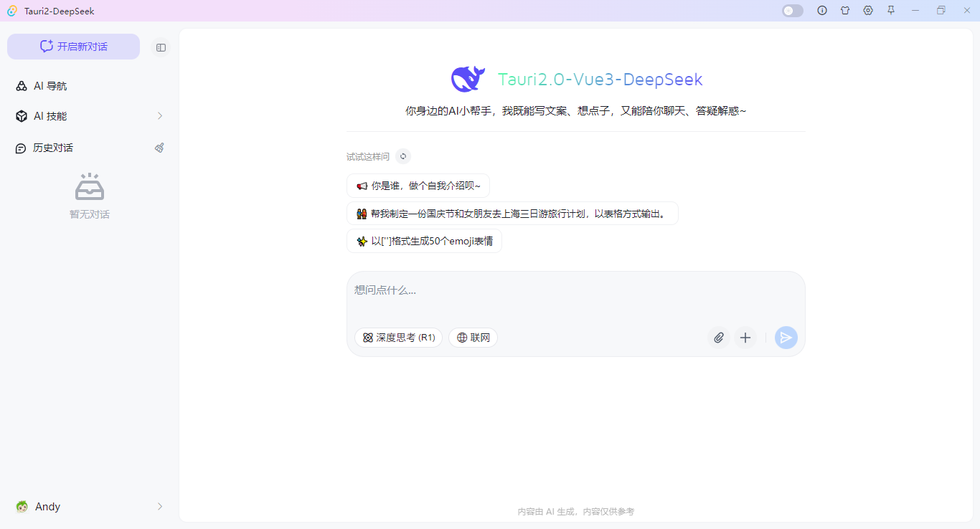Open the settings gear in the titlebar
Viewport: 980px width, 529px height.
point(868,11)
